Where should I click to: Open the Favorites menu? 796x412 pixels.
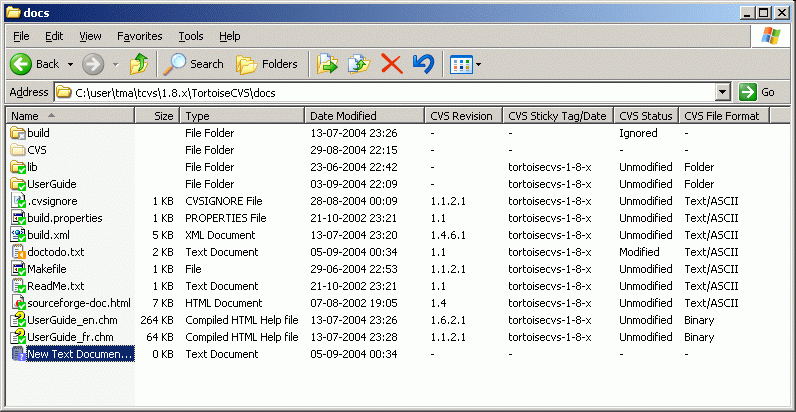pyautogui.click(x=140, y=37)
